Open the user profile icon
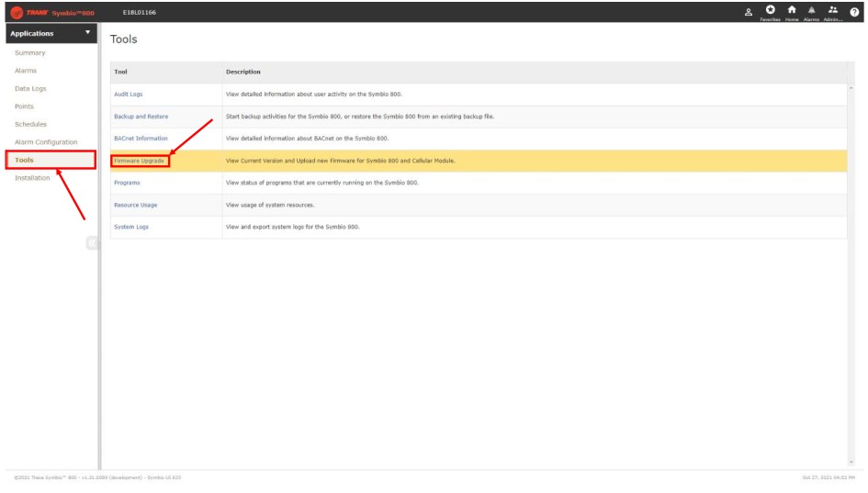 [x=748, y=12]
